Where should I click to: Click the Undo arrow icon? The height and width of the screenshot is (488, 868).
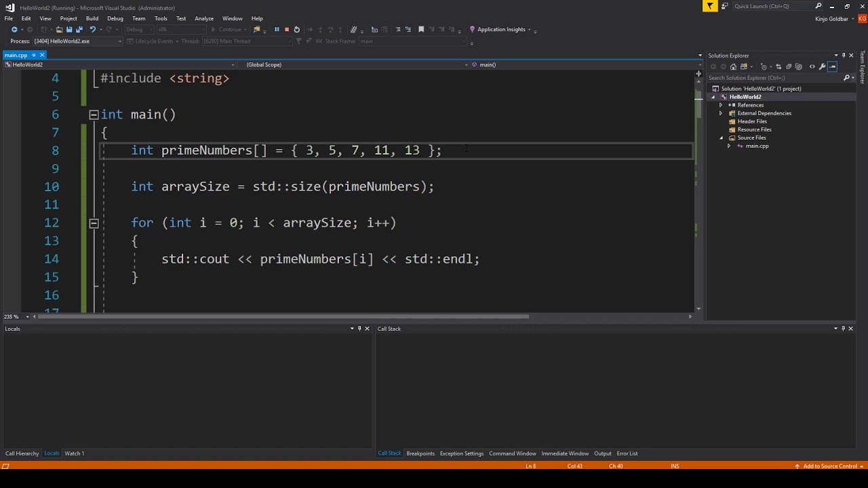point(92,29)
